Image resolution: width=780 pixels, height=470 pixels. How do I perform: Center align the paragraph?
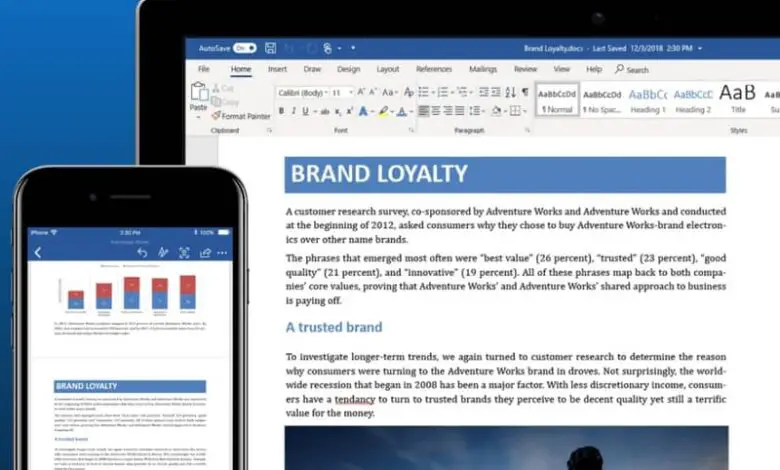[436, 110]
